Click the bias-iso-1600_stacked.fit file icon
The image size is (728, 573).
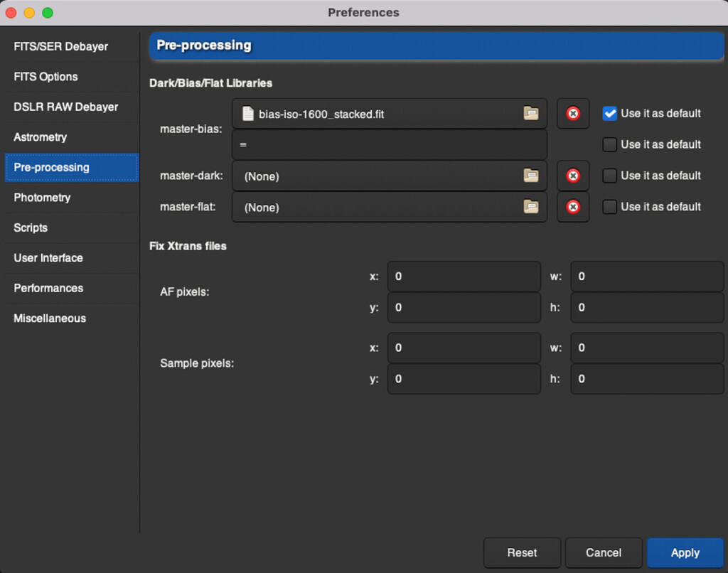pyautogui.click(x=247, y=112)
